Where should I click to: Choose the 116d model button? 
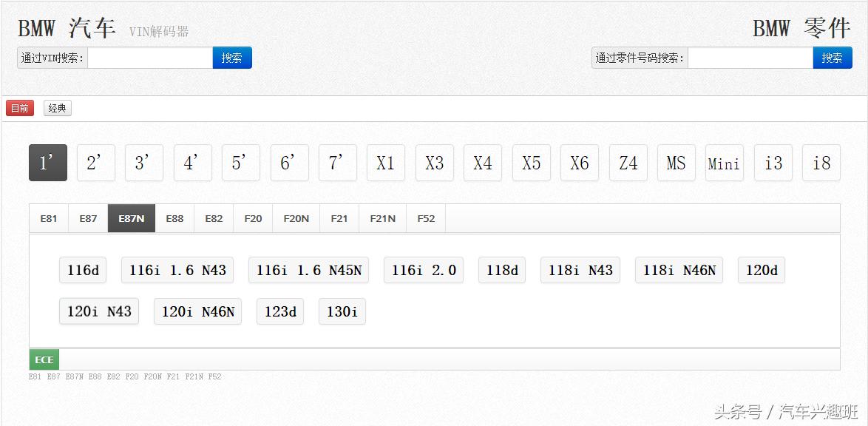pos(83,271)
